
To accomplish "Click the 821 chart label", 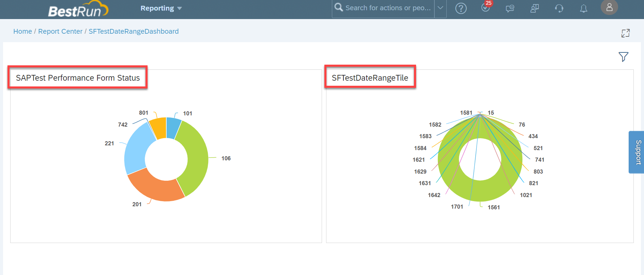I will [x=534, y=183].
